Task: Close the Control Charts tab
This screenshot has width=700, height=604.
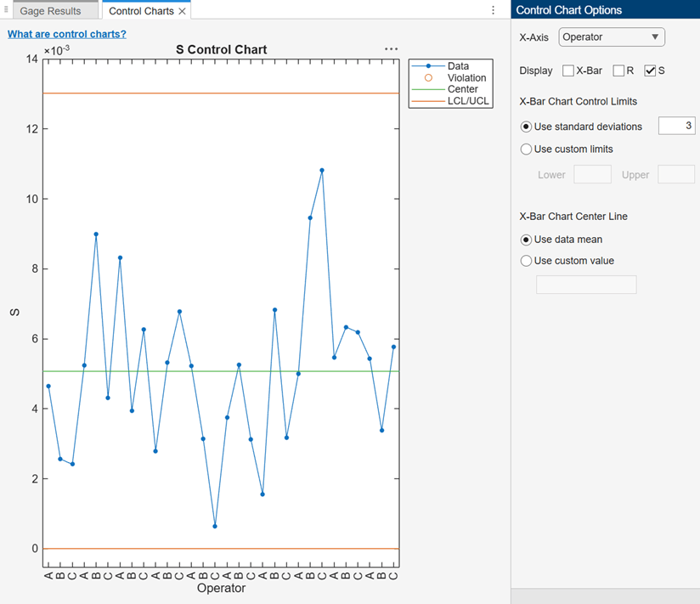Action: [x=182, y=11]
